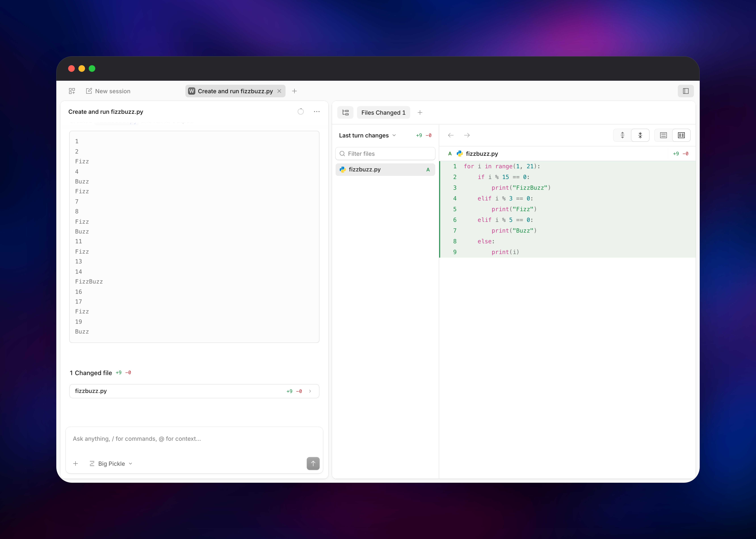The image size is (756, 539).
Task: Add a new panel tab
Action: click(420, 113)
